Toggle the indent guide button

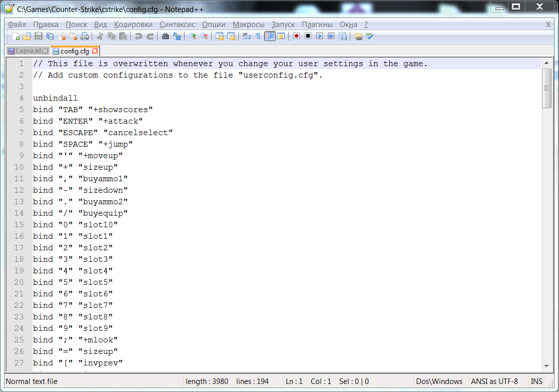point(270,37)
